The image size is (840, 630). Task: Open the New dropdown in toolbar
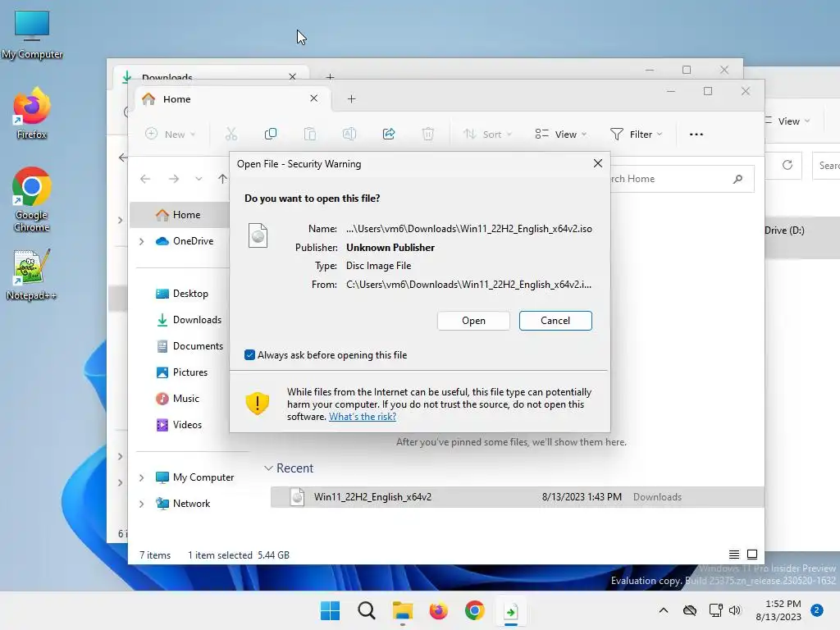171,134
